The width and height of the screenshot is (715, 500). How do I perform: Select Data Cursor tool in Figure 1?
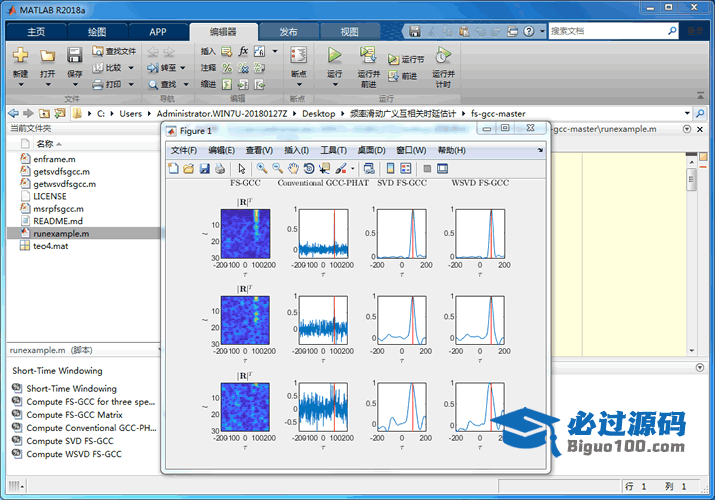(x=324, y=169)
